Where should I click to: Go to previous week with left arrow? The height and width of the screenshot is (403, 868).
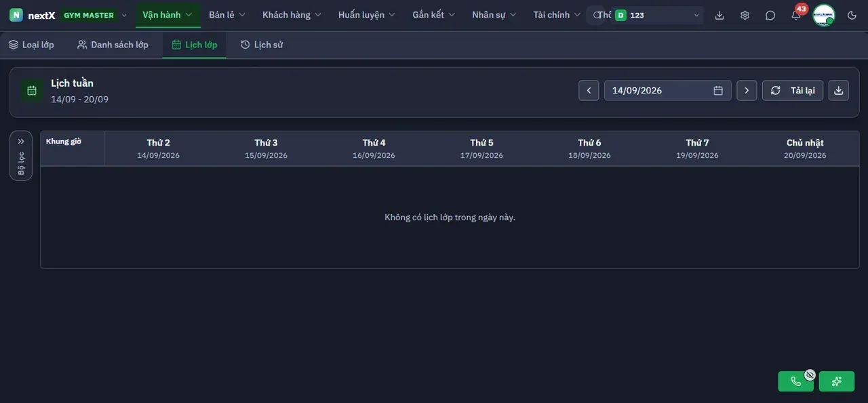point(589,90)
